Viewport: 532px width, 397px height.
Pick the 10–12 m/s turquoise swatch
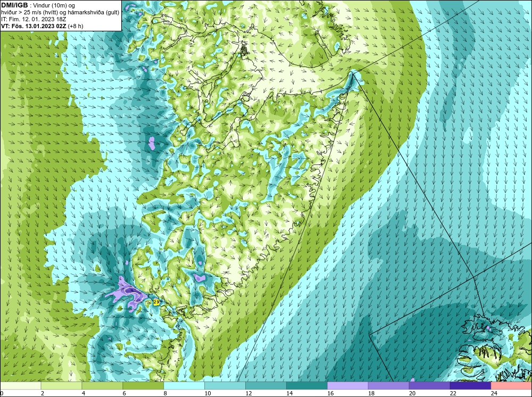[x=225, y=386]
